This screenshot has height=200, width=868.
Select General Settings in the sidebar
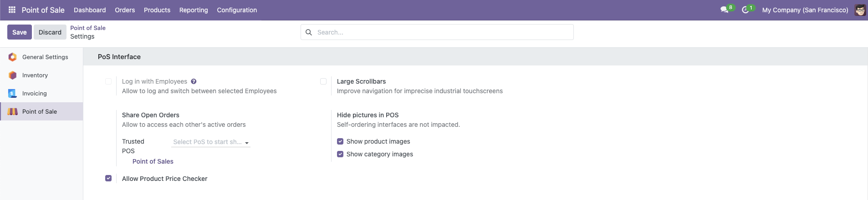click(x=41, y=57)
